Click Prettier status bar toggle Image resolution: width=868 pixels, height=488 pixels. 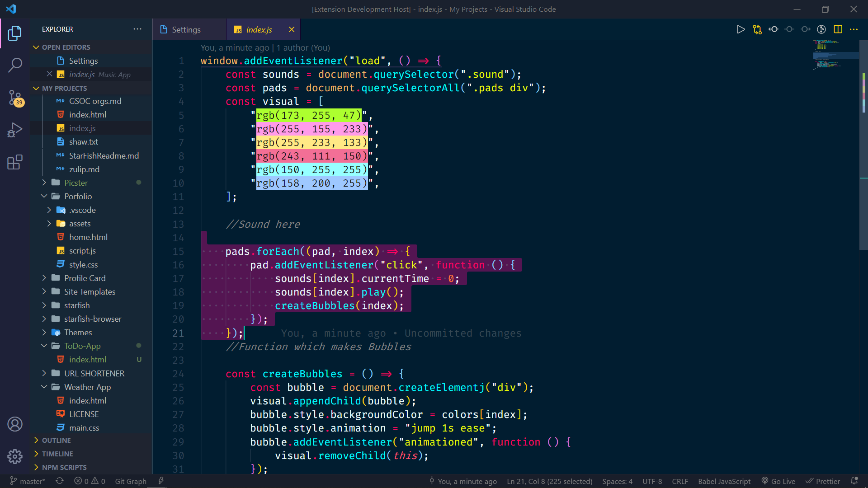pos(823,481)
